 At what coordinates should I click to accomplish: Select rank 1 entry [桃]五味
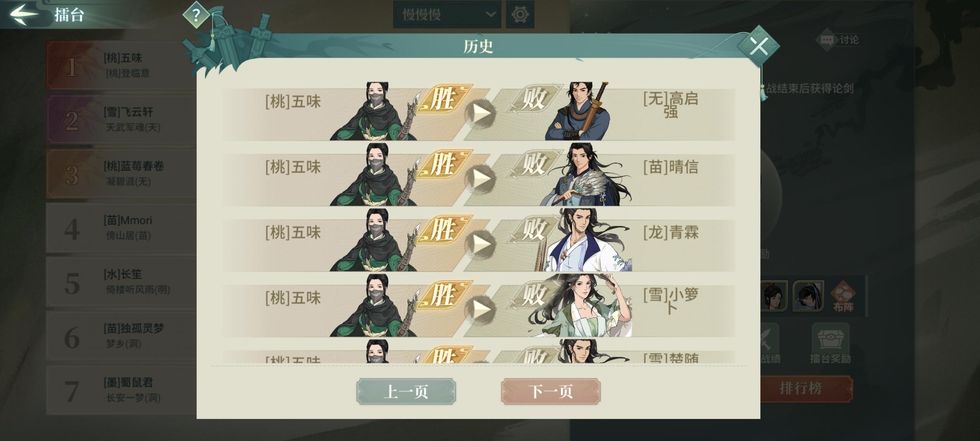click(121, 66)
